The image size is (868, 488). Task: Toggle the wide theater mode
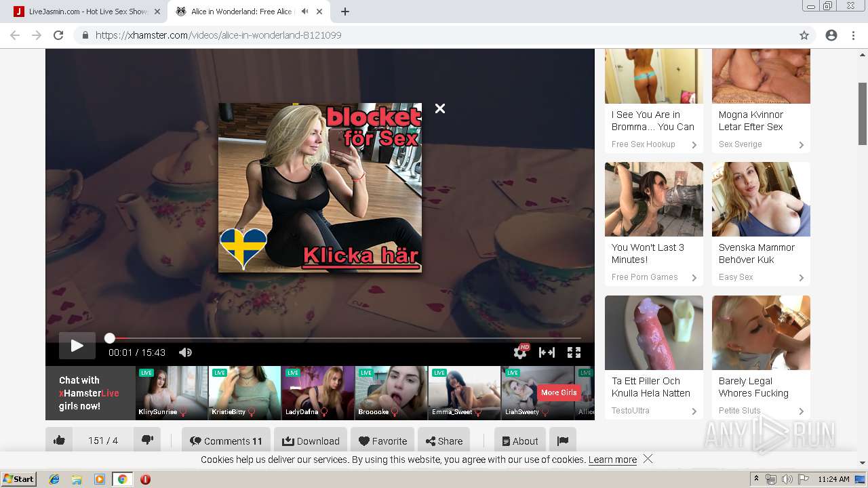pos(547,352)
